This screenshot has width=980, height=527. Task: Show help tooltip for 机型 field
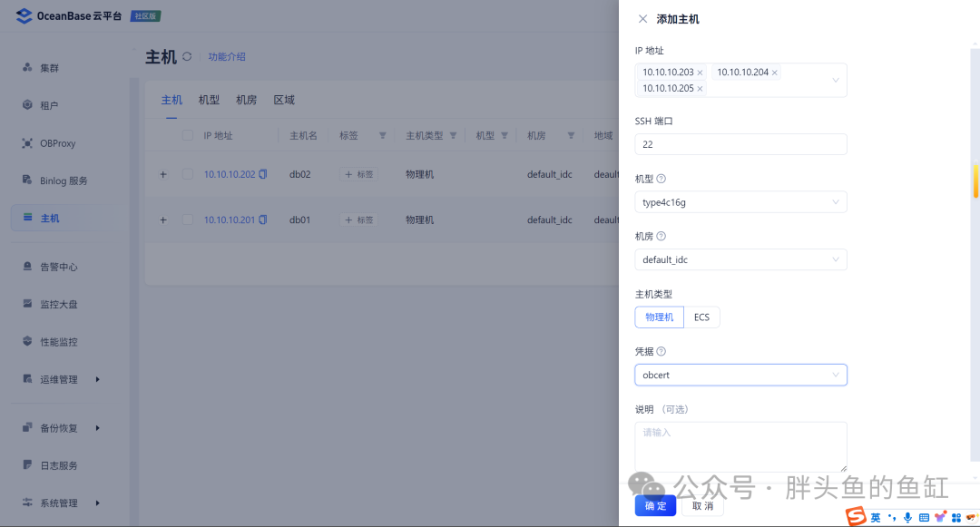(661, 179)
